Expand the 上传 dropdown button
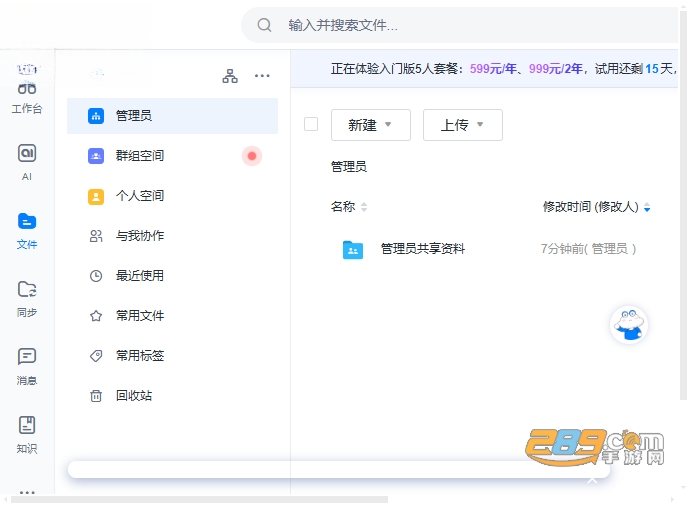 463,125
